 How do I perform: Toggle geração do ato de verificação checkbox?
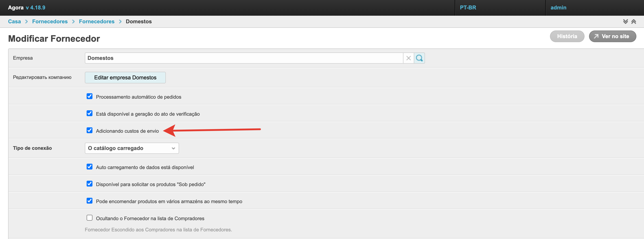pos(90,113)
